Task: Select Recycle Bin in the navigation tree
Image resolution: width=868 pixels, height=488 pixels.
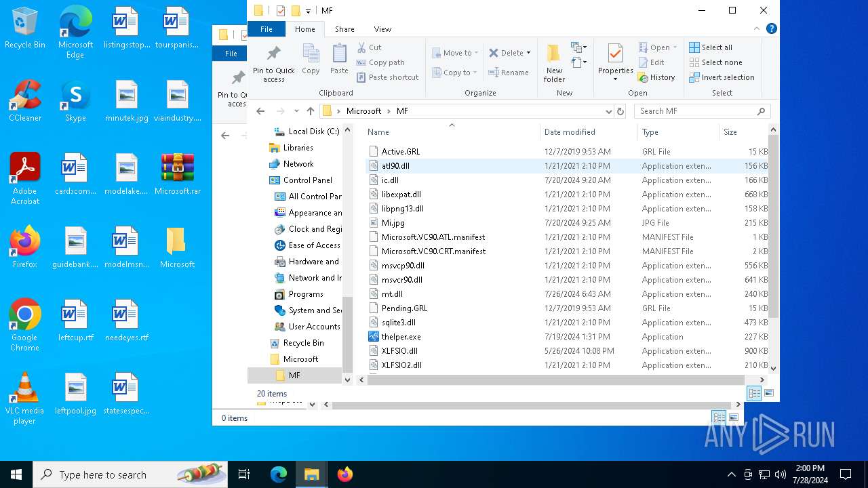Action: click(303, 343)
